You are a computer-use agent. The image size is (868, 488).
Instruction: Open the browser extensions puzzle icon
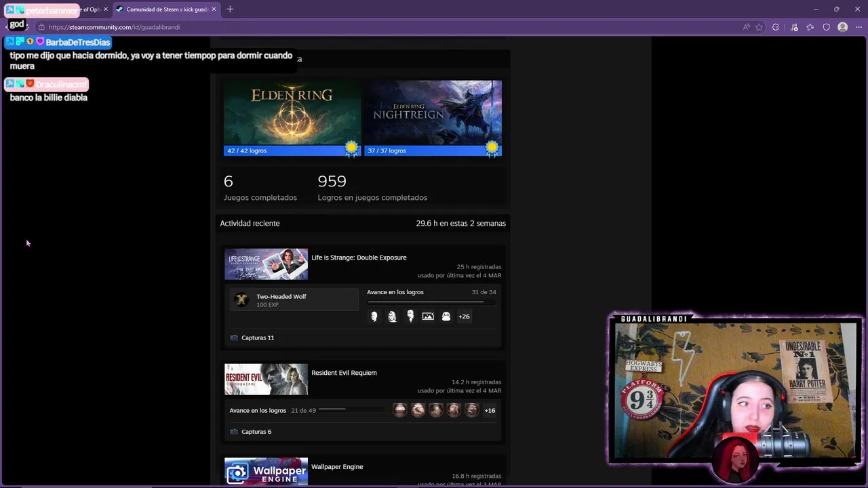(776, 27)
